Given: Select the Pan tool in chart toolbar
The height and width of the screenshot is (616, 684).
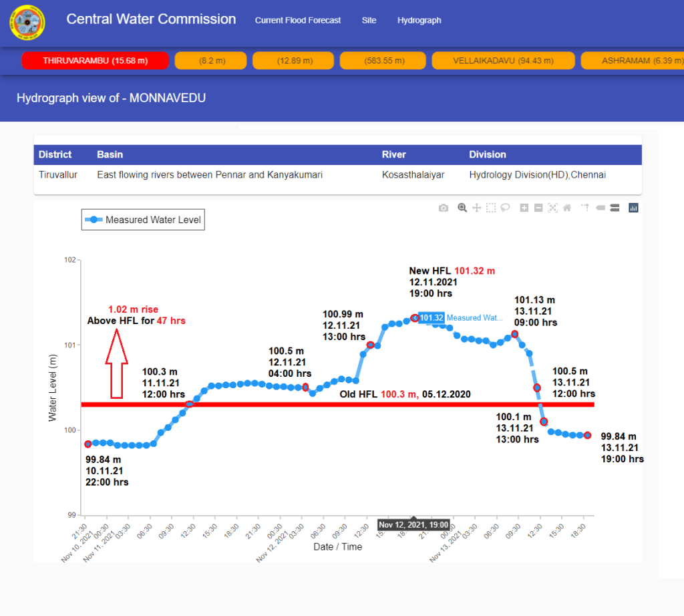Looking at the screenshot, I should point(476,208).
